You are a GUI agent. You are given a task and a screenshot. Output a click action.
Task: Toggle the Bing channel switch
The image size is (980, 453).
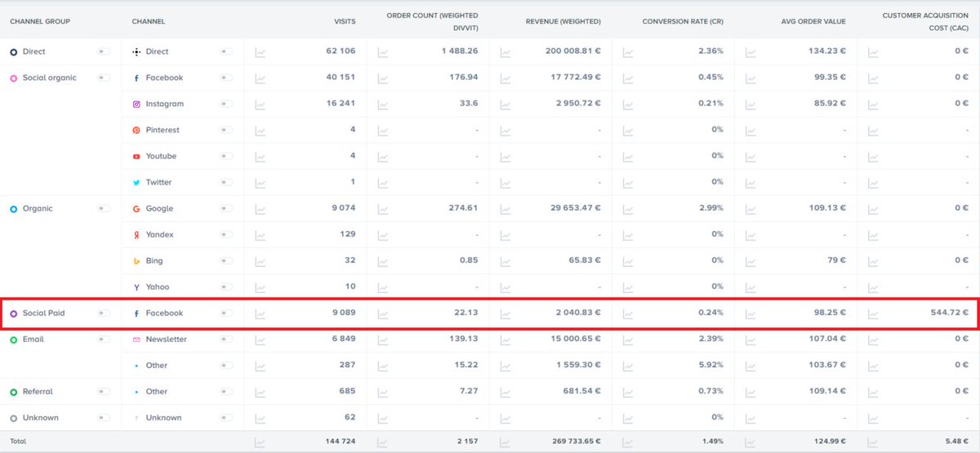tap(226, 260)
